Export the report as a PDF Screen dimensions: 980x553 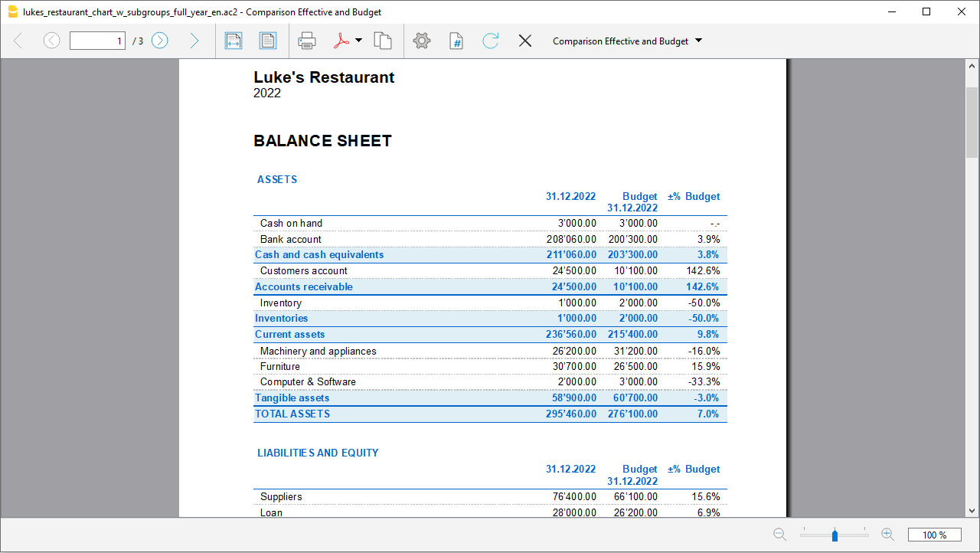pyautogui.click(x=341, y=41)
